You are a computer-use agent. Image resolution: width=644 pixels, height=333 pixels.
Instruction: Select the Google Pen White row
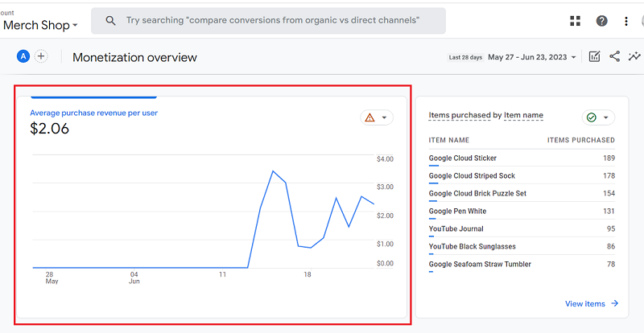click(x=522, y=211)
